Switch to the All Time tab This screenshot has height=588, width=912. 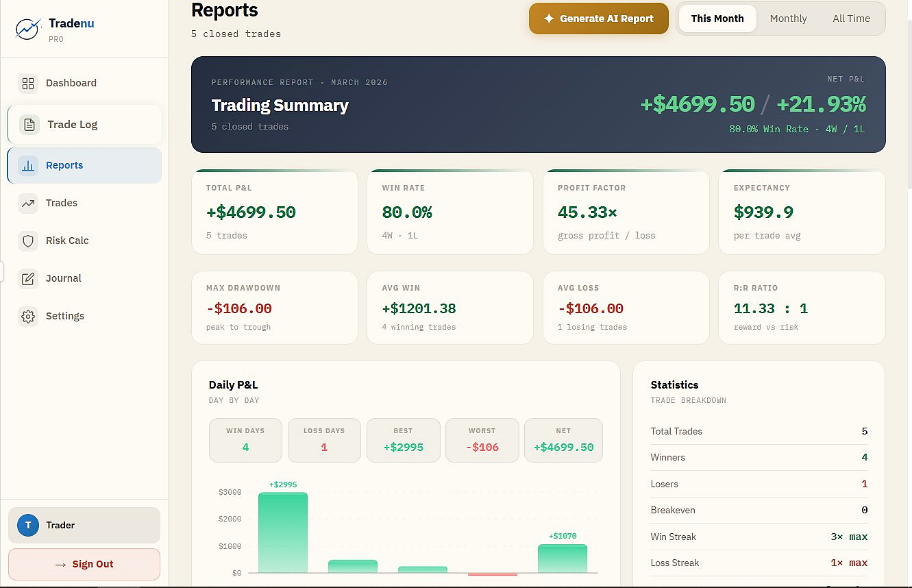point(851,19)
